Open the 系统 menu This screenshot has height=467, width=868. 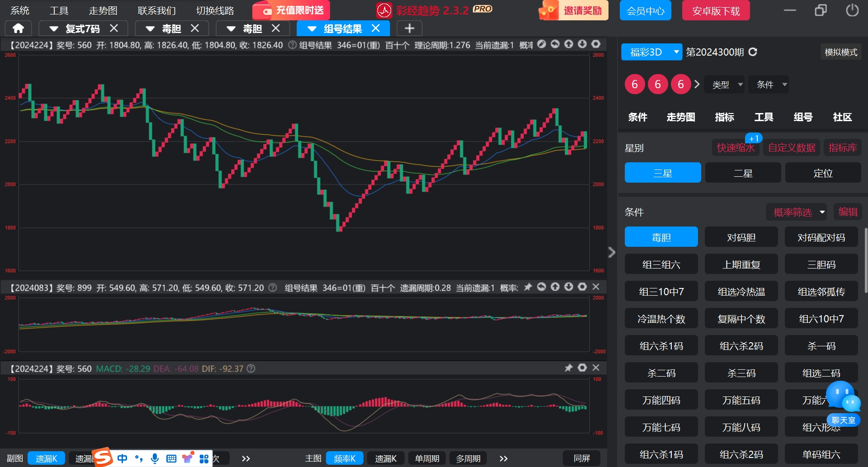(20, 10)
